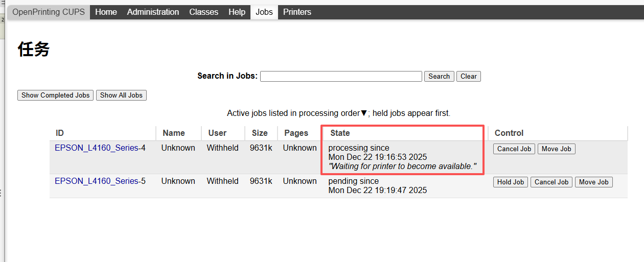This screenshot has width=644, height=262.
Task: Reverse sort order with the down arrow
Action: coord(364,113)
